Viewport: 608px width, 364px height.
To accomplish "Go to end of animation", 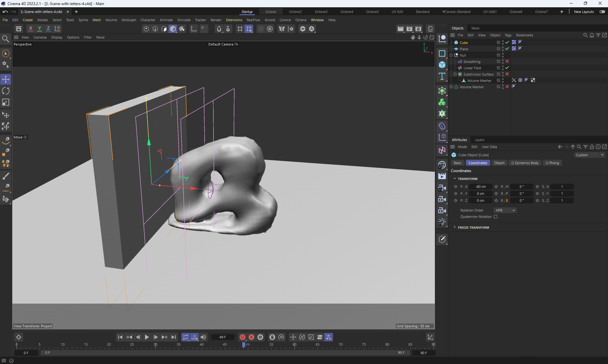I will point(174,337).
